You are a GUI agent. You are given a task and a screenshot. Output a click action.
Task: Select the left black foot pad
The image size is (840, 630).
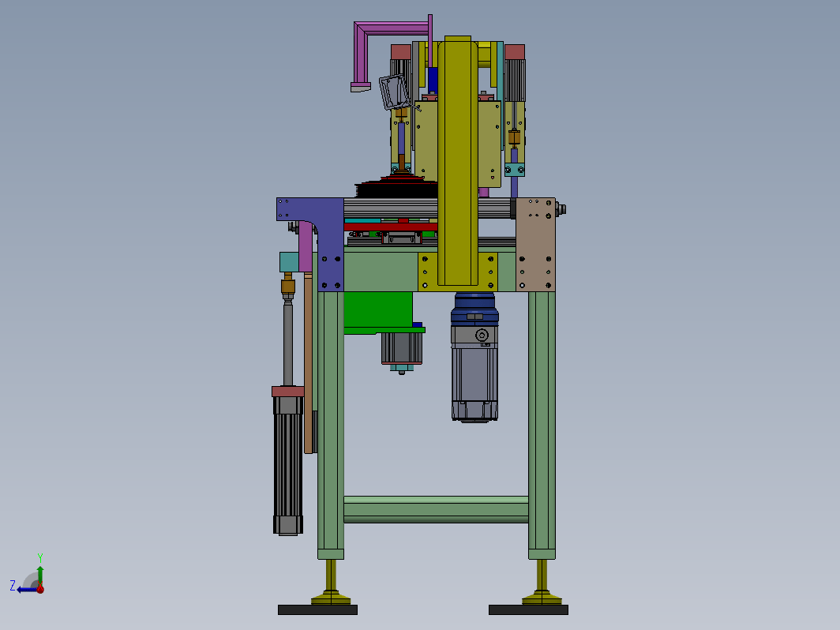tap(317, 609)
